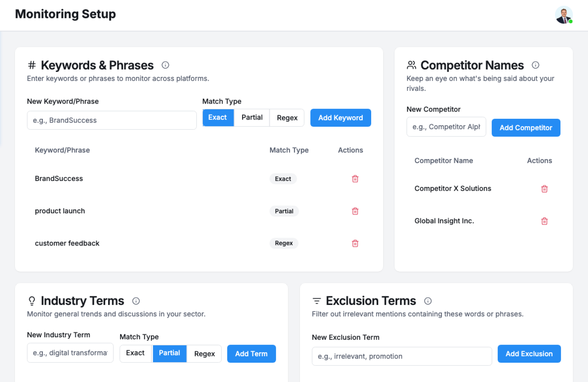Show info for Keywords & Phrases

click(165, 65)
